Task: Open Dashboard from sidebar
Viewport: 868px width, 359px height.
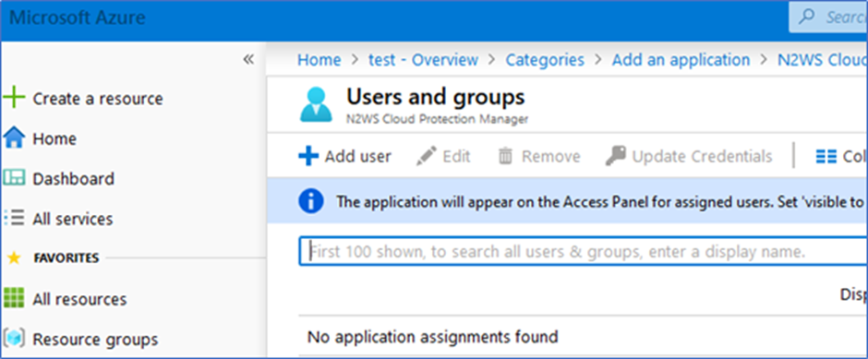Action: coord(73,179)
